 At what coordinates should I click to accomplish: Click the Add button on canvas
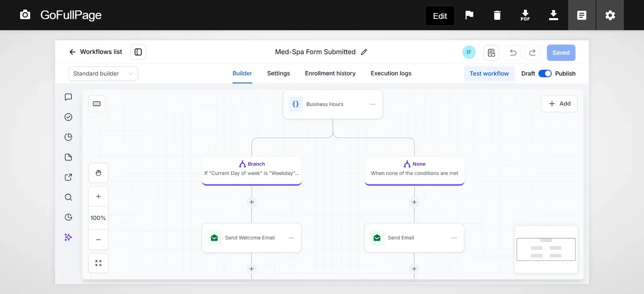point(559,104)
